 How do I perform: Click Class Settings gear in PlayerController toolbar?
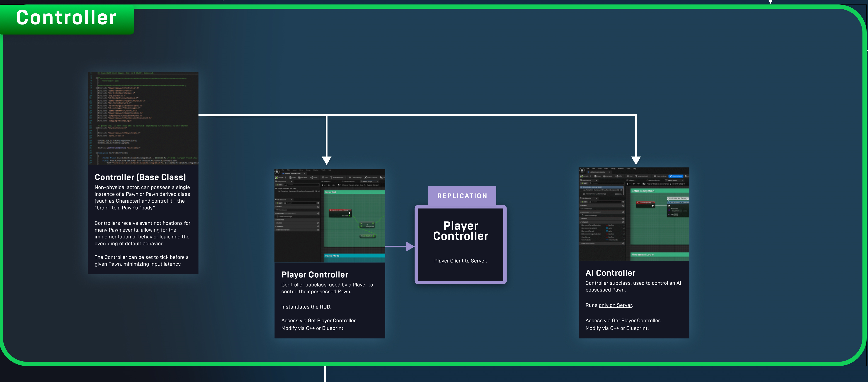tap(350, 177)
